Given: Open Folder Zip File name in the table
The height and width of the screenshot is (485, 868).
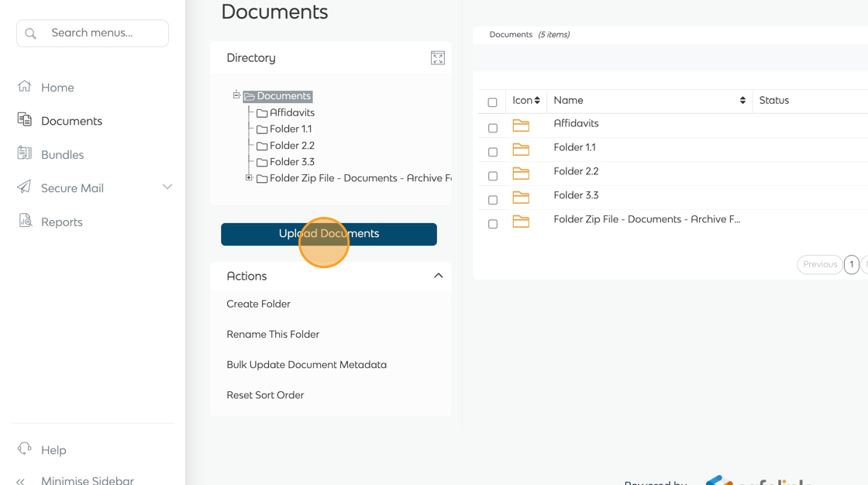Looking at the screenshot, I should (647, 219).
